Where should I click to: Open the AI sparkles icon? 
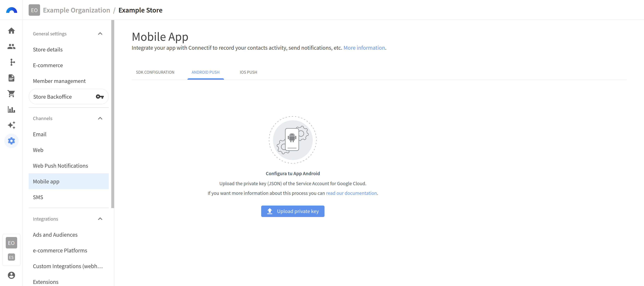(x=11, y=125)
